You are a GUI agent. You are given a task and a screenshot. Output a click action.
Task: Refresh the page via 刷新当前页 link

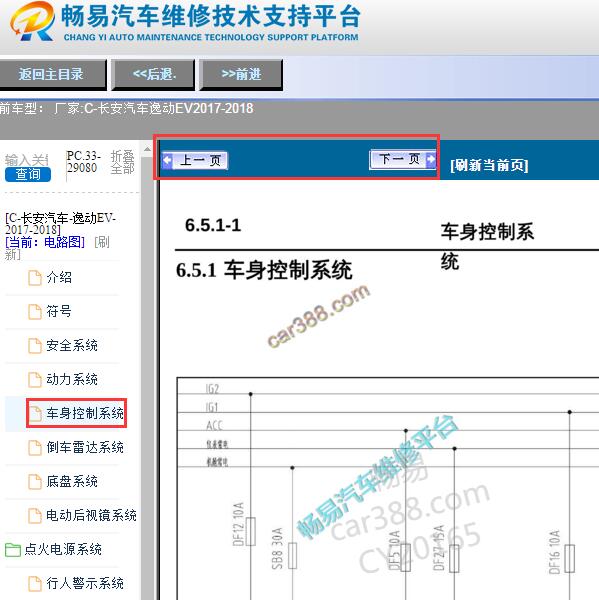point(489,165)
